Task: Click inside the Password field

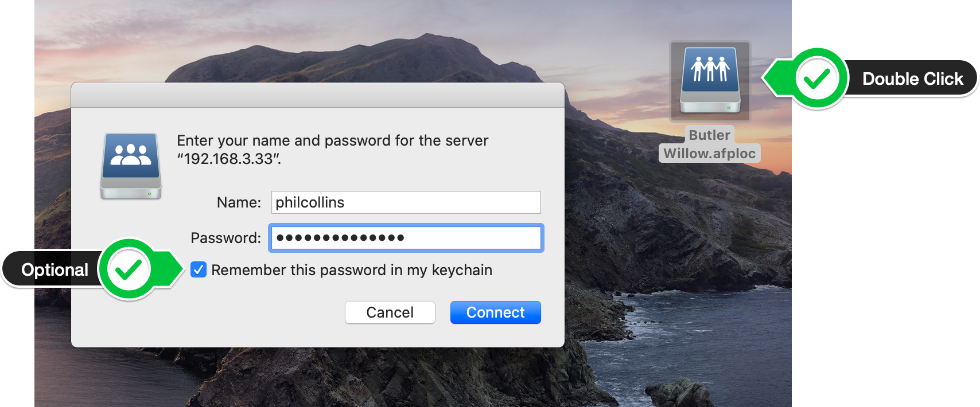Action: coord(406,238)
